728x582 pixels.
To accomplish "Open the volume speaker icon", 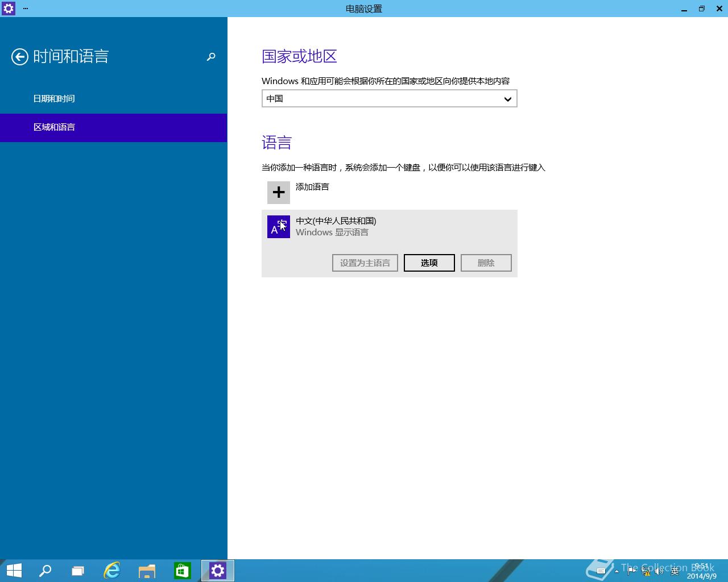I will coord(660,571).
